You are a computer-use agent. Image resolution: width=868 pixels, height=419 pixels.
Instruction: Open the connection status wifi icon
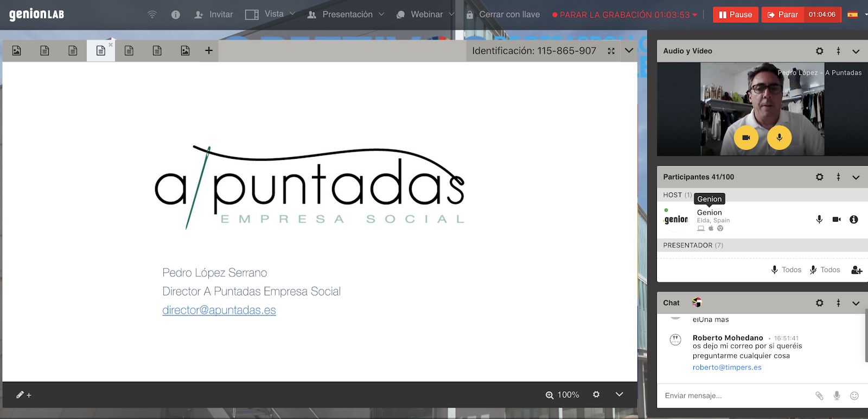[152, 15]
